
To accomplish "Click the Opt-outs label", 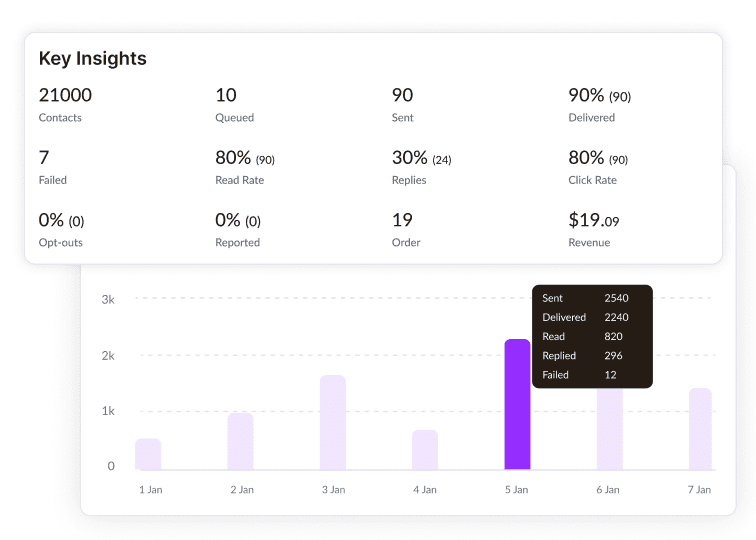I will pyautogui.click(x=61, y=243).
